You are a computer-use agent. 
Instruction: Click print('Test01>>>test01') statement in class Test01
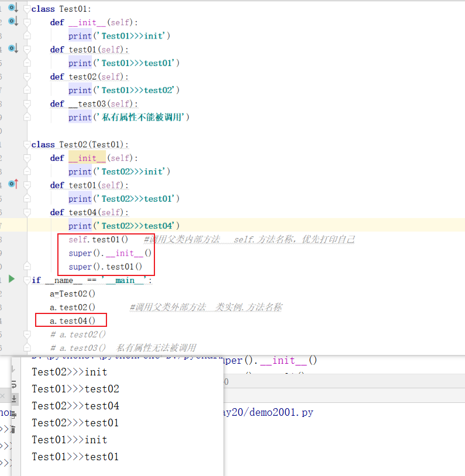click(x=124, y=63)
